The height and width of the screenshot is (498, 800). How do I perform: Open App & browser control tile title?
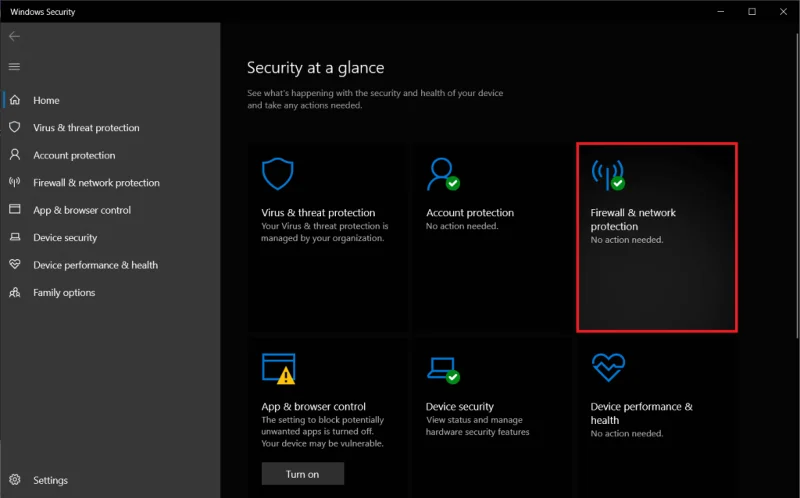(313, 407)
